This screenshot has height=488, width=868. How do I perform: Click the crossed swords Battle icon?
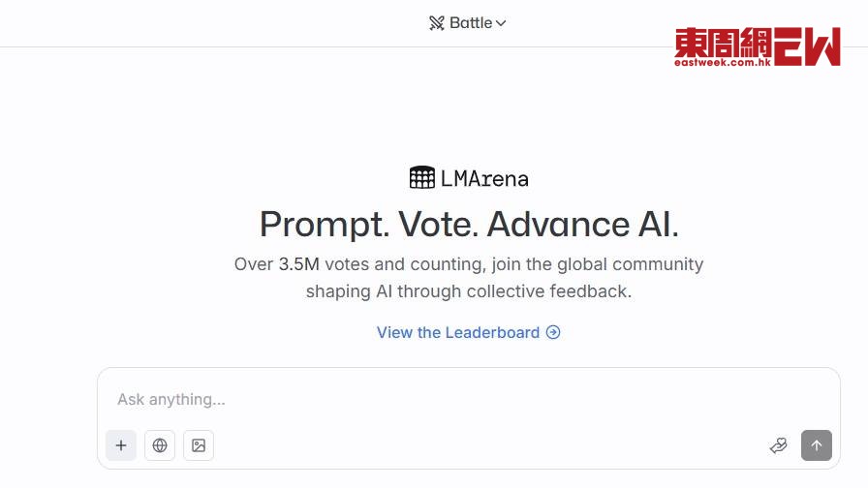click(436, 23)
